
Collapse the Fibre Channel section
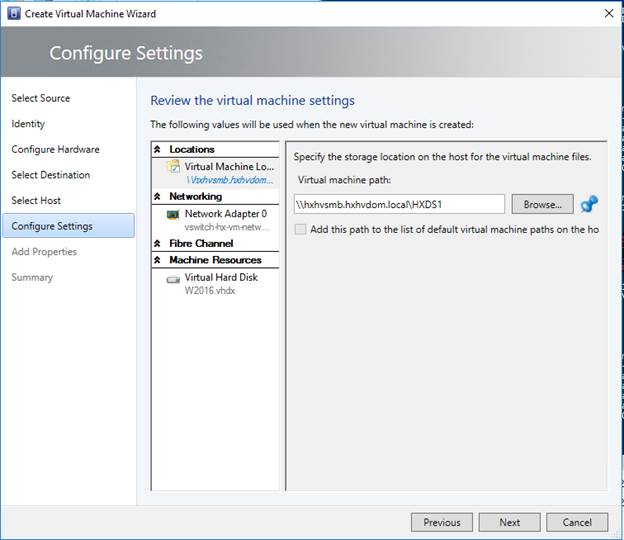pyautogui.click(x=157, y=243)
